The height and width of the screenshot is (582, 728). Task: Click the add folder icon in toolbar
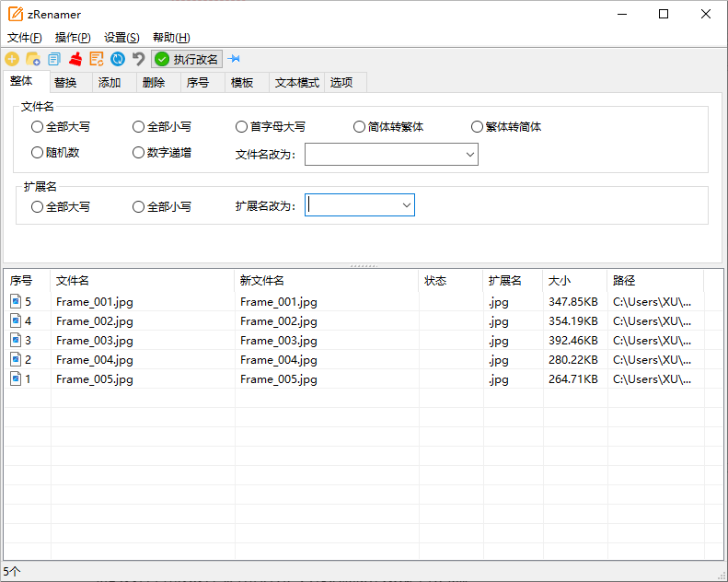click(x=33, y=59)
